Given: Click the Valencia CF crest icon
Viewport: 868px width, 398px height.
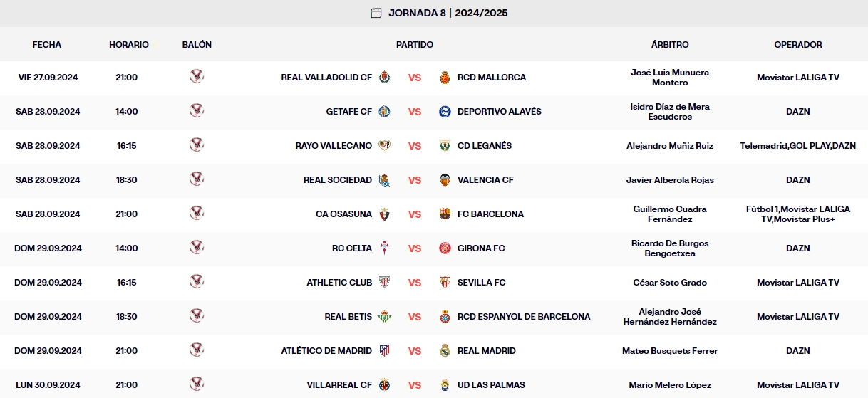Looking at the screenshot, I should (445, 179).
